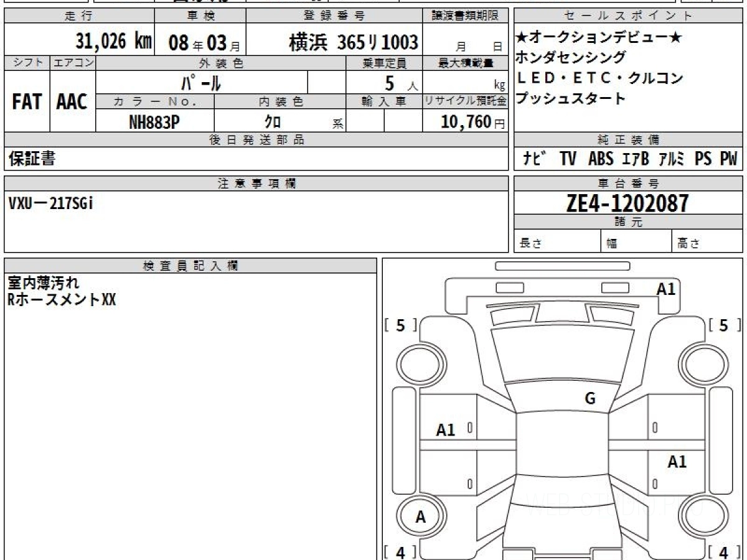This screenshot has height=560, width=747.
Task: Click the A1 mark on rear bumper
Action: tap(666, 289)
